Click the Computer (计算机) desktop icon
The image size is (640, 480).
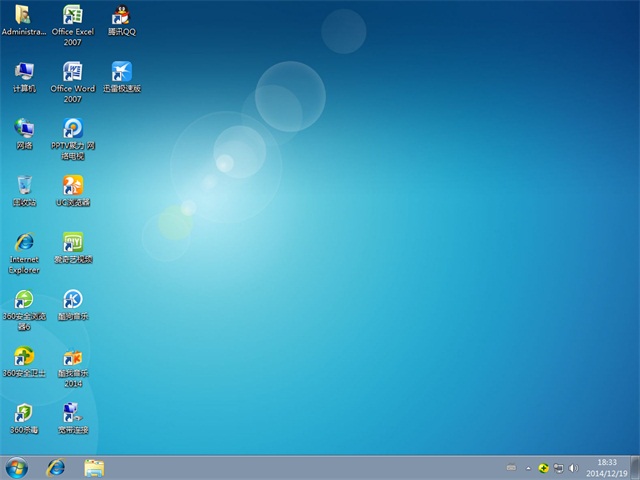point(24,73)
